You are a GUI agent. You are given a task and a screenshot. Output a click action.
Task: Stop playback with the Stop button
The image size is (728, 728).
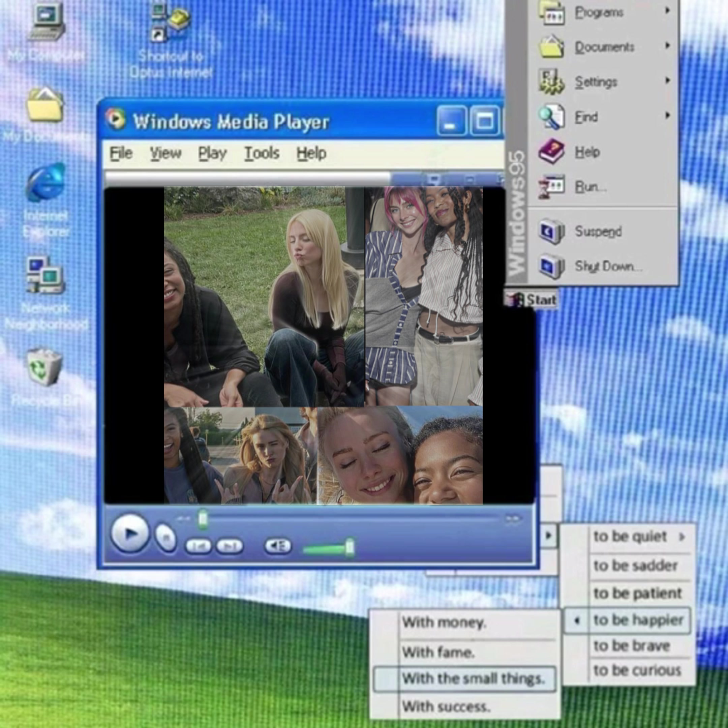165,538
